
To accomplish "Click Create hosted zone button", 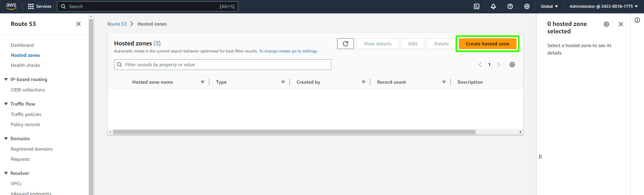I will coord(487,44).
